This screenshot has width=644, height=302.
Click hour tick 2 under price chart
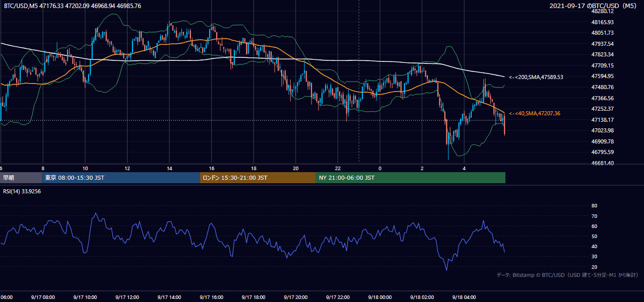pos(422,168)
